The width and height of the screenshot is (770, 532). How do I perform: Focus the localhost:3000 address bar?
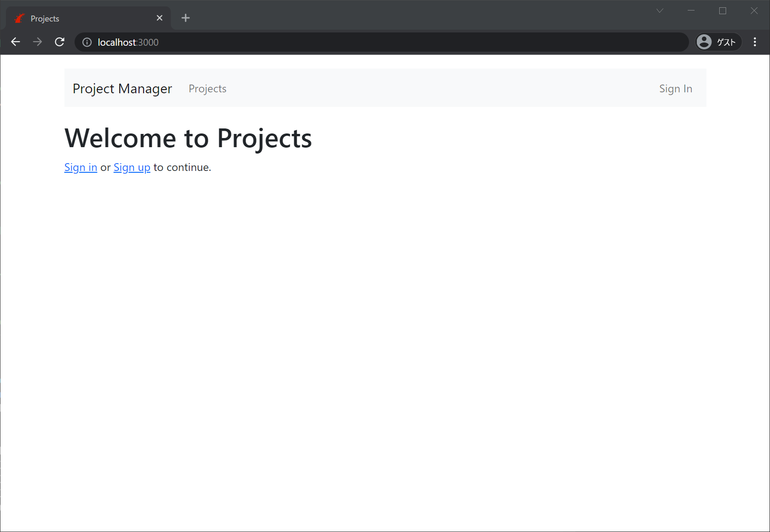[x=366, y=43]
